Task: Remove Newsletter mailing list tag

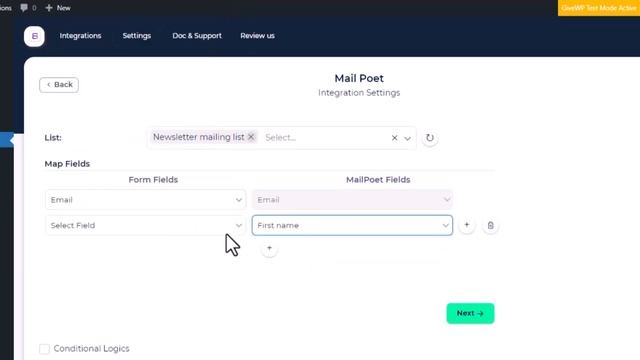Action: [251, 137]
